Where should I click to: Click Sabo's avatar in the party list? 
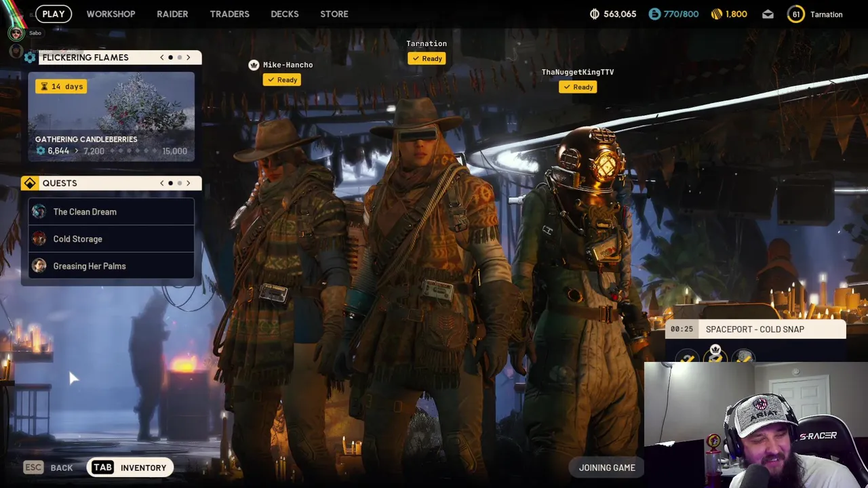(16, 33)
